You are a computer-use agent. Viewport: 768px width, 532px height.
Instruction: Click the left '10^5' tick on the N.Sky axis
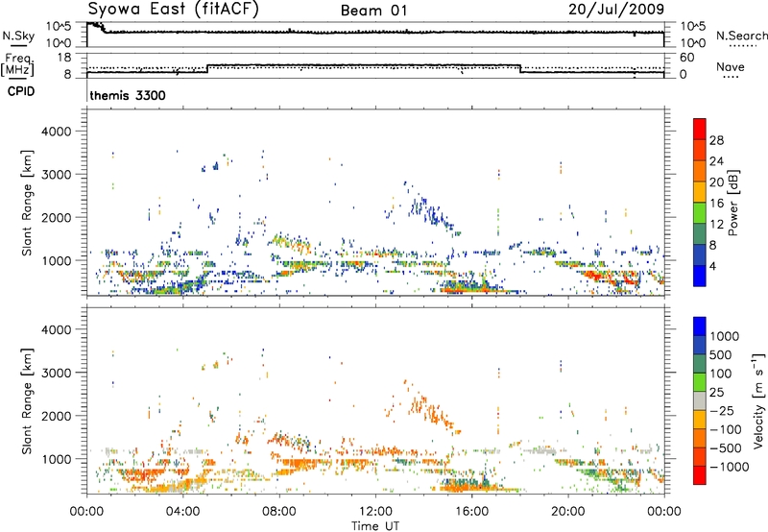[x=59, y=27]
